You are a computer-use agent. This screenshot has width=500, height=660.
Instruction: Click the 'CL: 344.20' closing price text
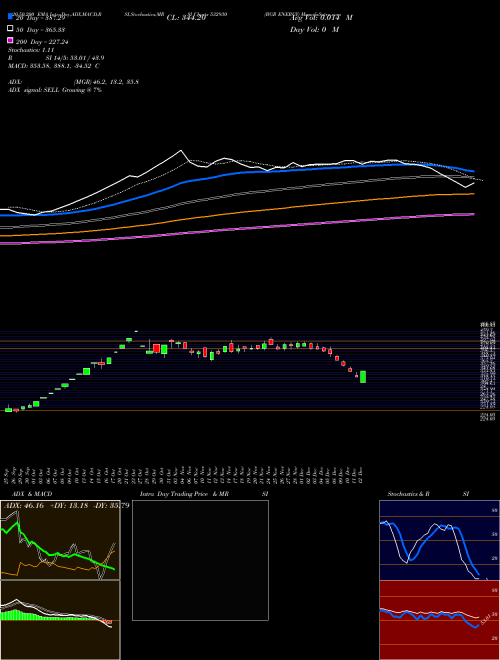coord(186,18)
